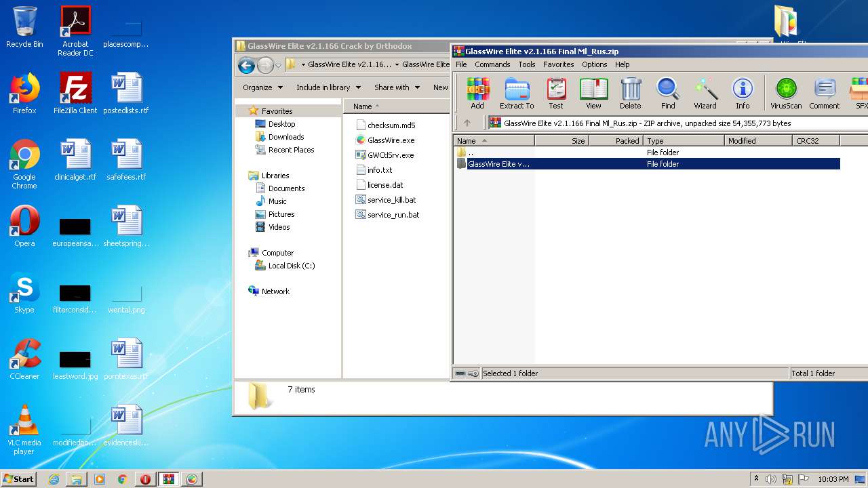The width and height of the screenshot is (868, 488).
Task: Open clinicalget.rtf on desktop
Action: pos(75,160)
